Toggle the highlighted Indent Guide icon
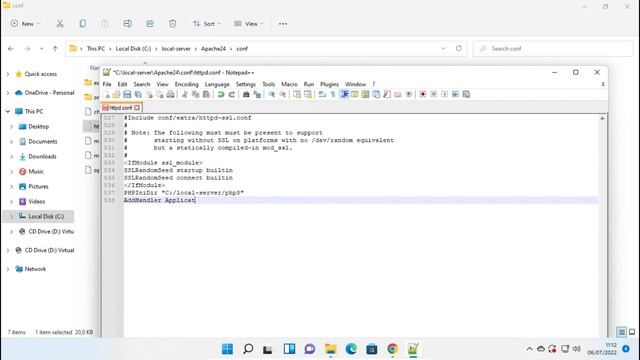This screenshot has height=360, width=640. 344,95
